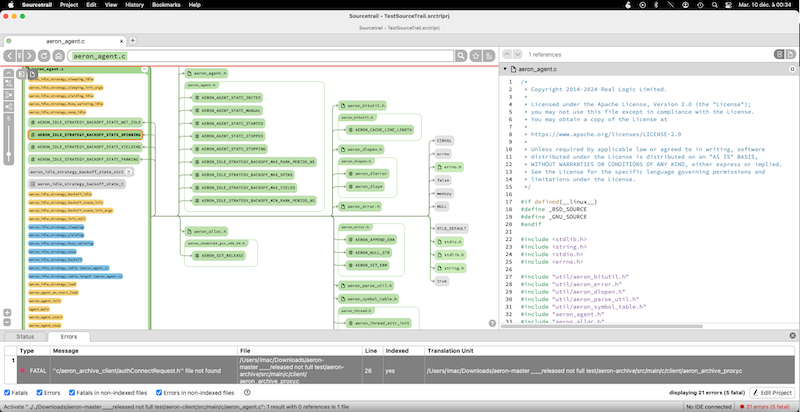Select AERON_IDLE_STRATEGY_BACKOFF_STATE_YIELDING node
This screenshot has width=800, height=412.
(x=85, y=147)
